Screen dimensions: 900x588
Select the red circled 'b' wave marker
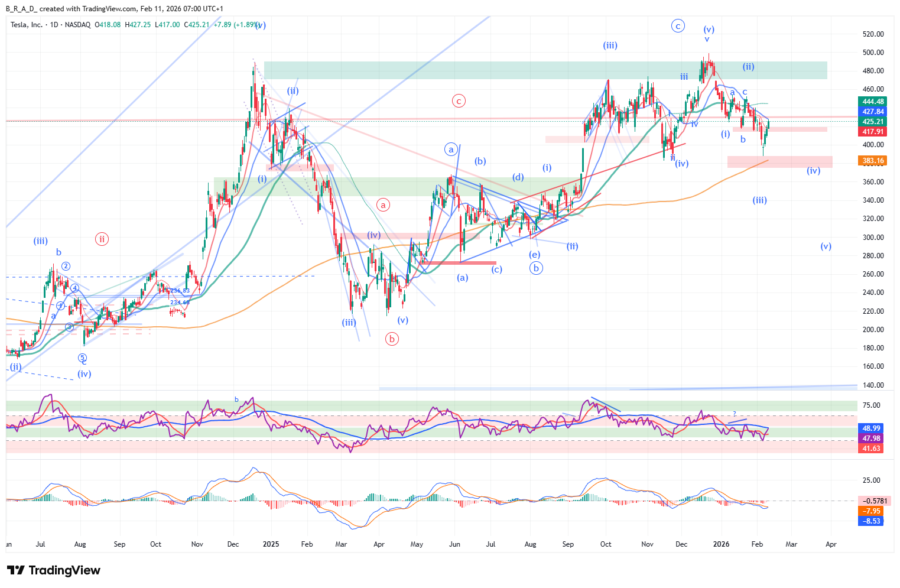point(392,339)
